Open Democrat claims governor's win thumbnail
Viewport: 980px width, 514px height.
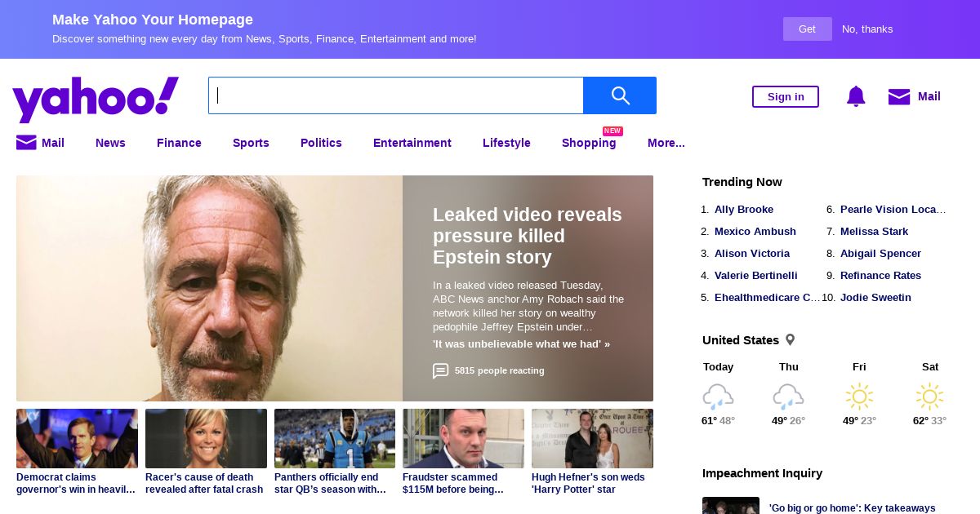coord(77,438)
